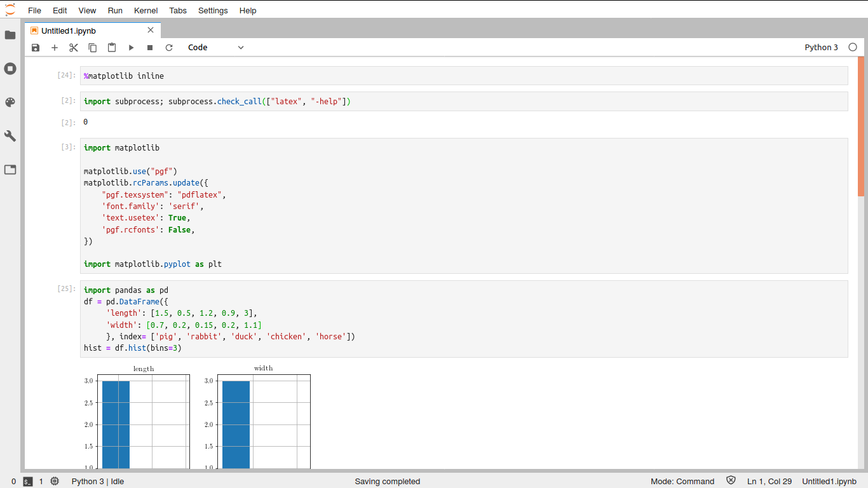Click the 'width' data row in the DataFrame

point(184,325)
